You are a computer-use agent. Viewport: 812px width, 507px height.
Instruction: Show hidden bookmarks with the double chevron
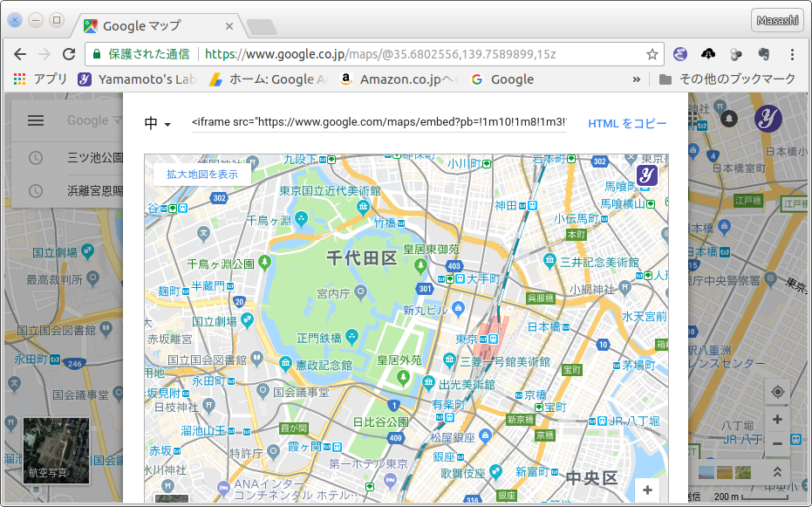(x=637, y=79)
